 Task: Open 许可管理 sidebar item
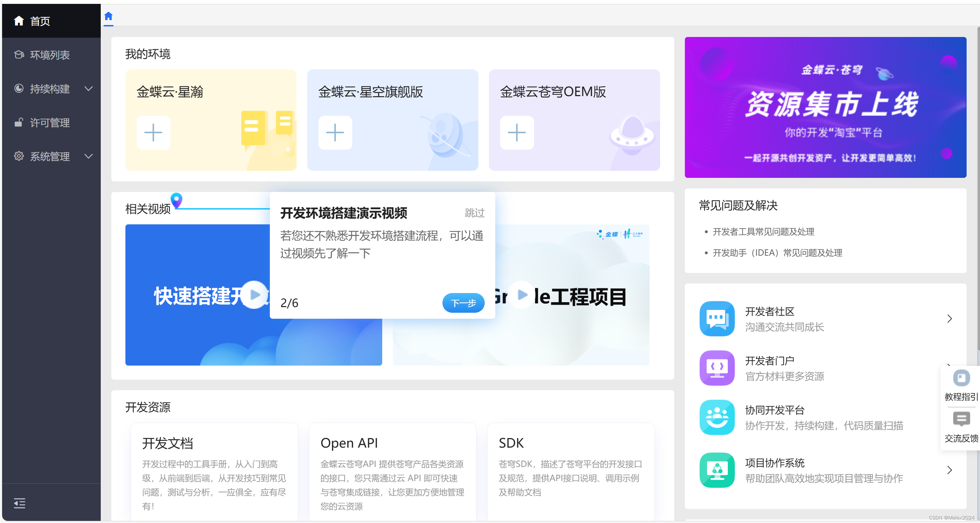(49, 123)
